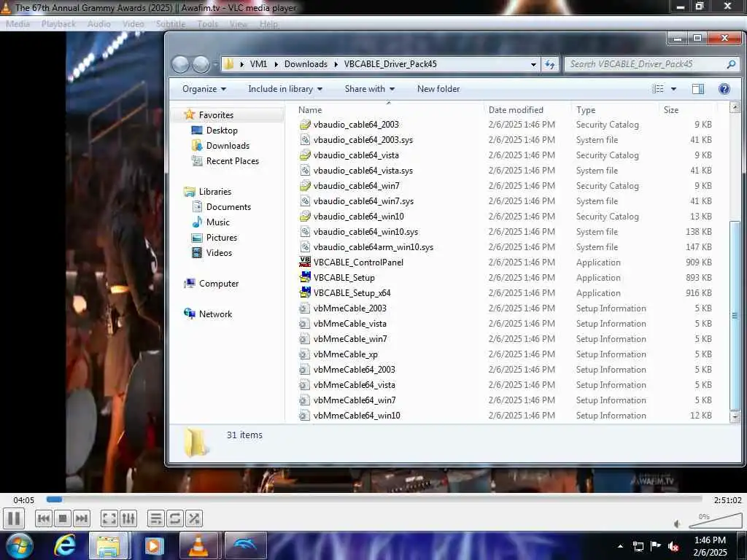Select VM1 in address breadcrumb
Screen dimensions: 747x560
pyautogui.click(x=258, y=64)
